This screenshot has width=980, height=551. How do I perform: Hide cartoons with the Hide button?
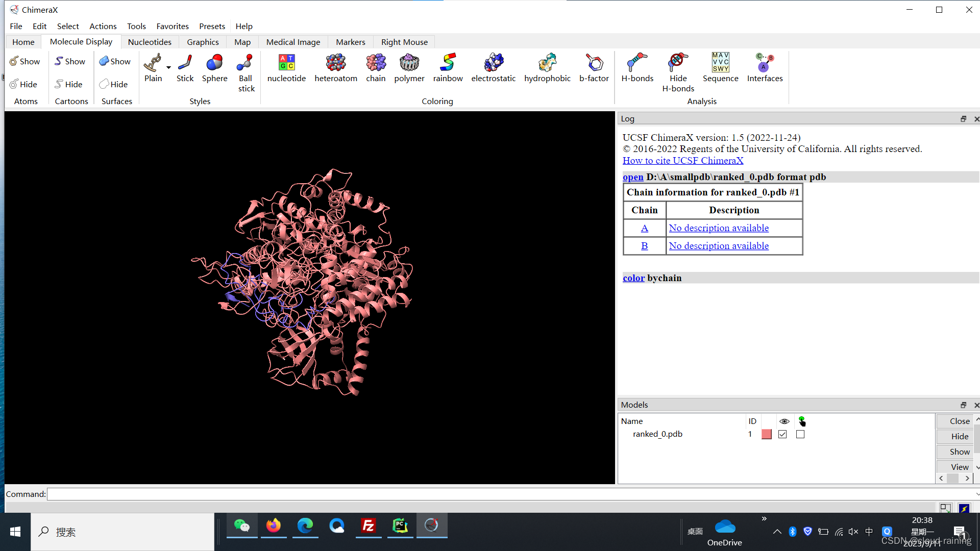(x=68, y=84)
